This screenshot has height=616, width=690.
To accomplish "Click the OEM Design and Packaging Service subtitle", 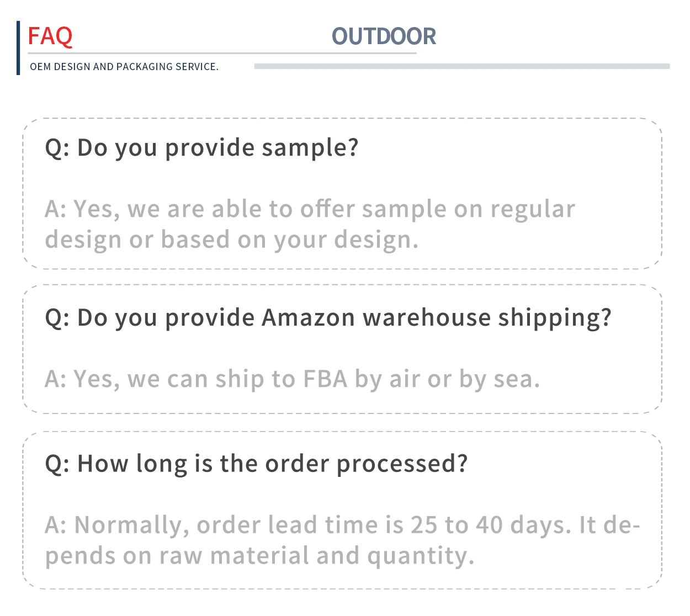I will click(124, 67).
